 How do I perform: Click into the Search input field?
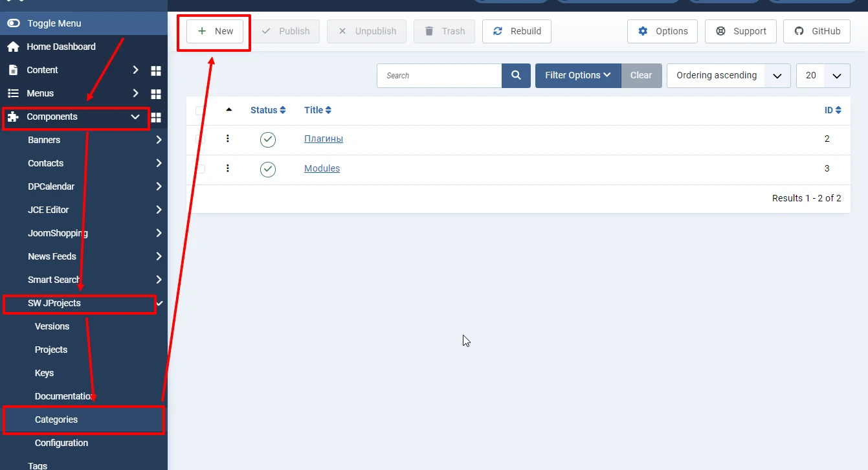tap(439, 76)
